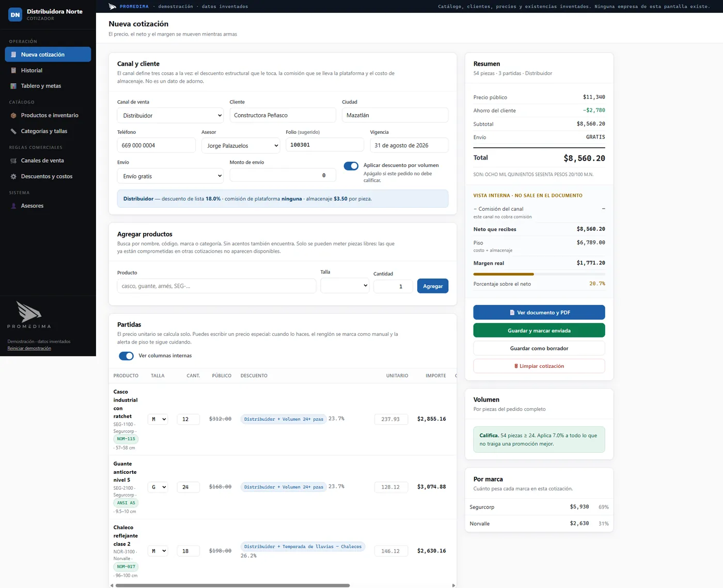Image resolution: width=723 pixels, height=588 pixels.
Task: Click the Ciudad field showing Mazatlán
Action: click(x=395, y=115)
